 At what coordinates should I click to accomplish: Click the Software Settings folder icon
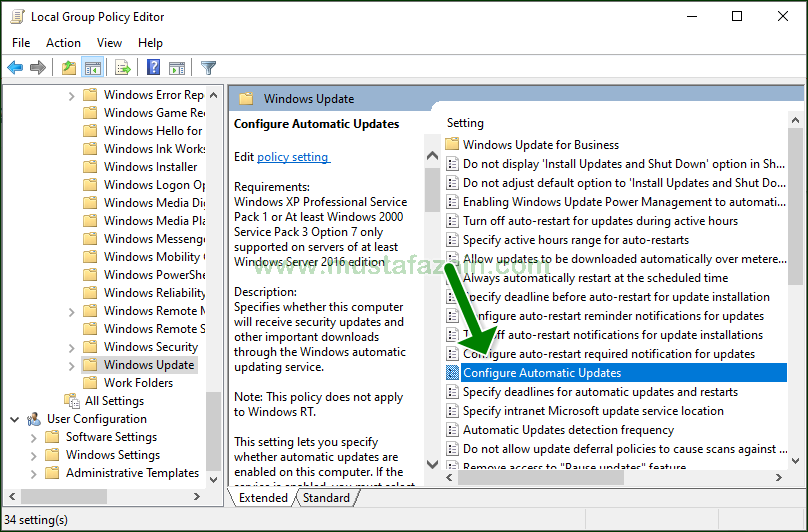(x=52, y=437)
